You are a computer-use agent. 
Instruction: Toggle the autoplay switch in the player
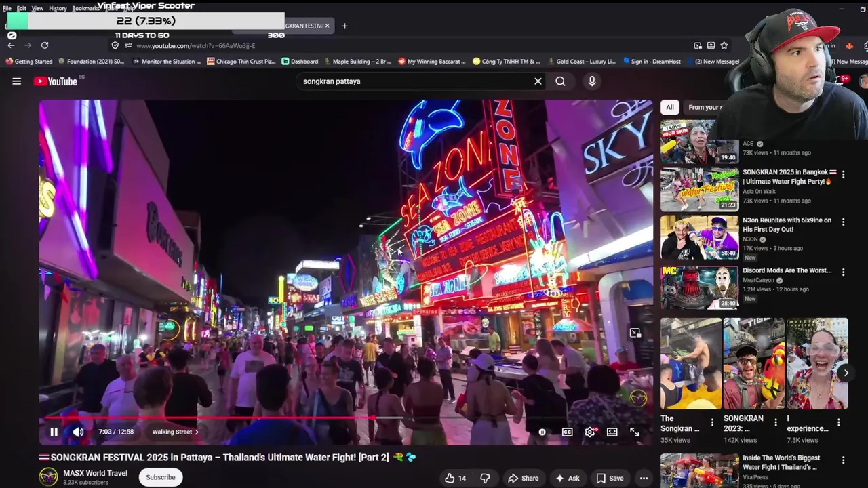(542, 432)
